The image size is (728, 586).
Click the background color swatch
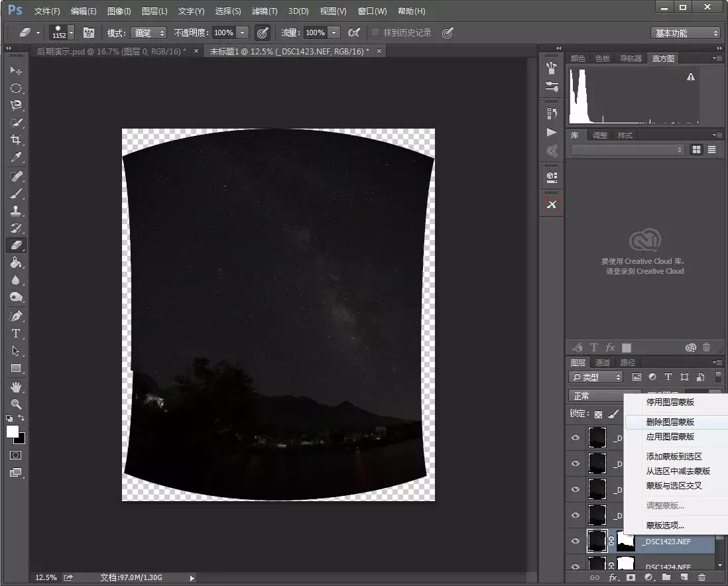(21, 439)
